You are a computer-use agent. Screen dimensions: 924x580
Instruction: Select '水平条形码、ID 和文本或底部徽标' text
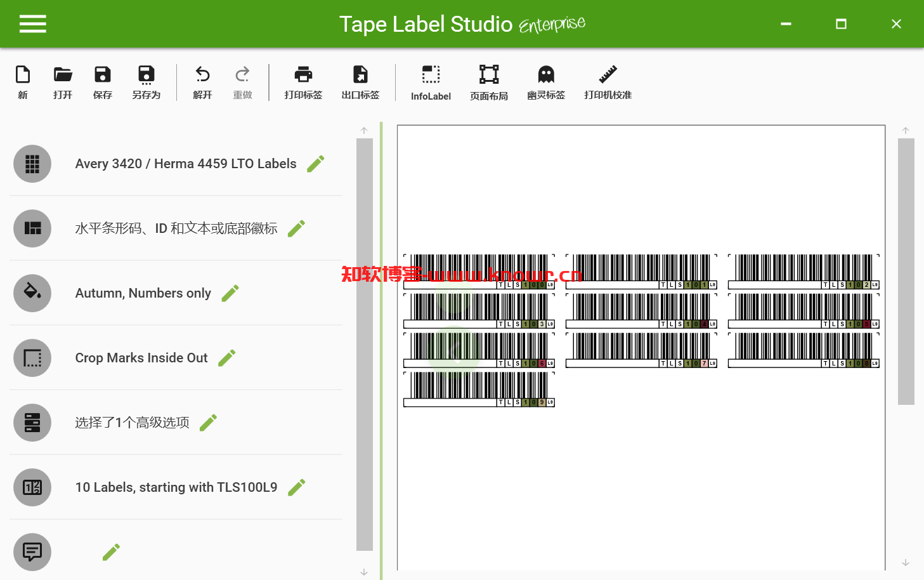point(176,228)
